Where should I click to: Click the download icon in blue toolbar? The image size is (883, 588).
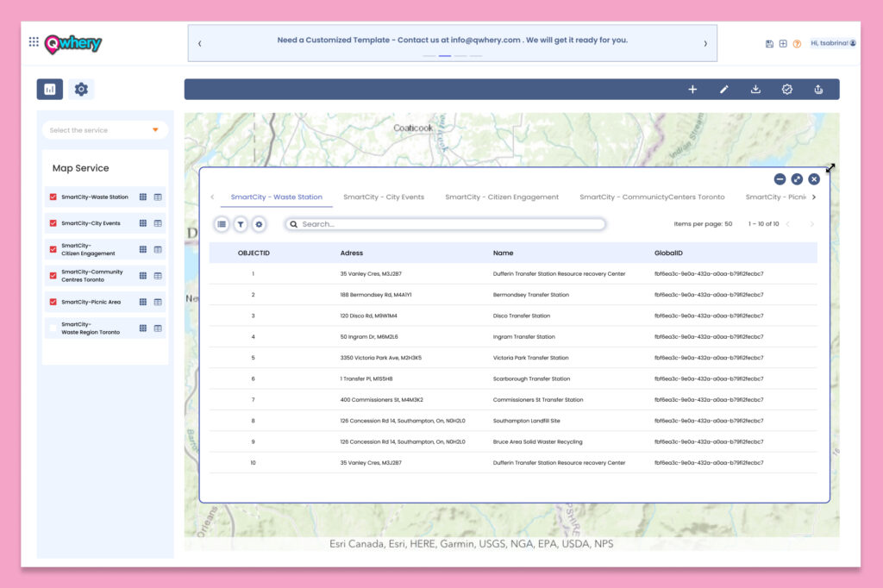click(755, 90)
